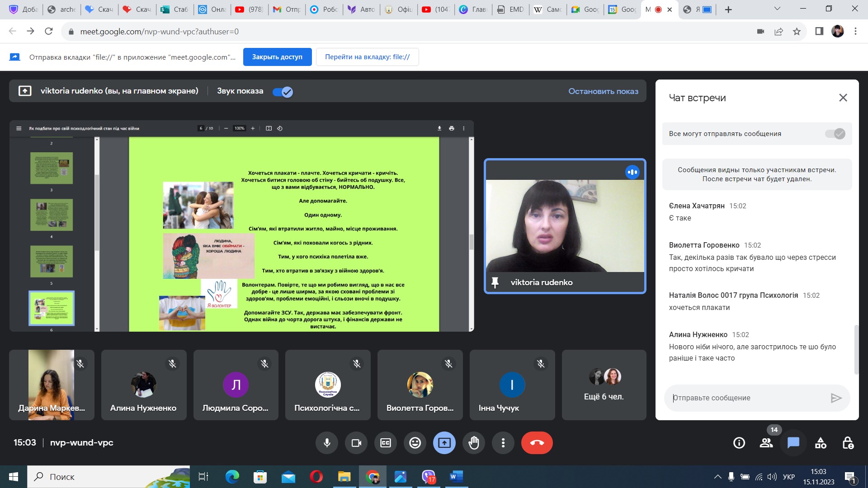Click Перейти на вкладку file:// button

point(367,57)
